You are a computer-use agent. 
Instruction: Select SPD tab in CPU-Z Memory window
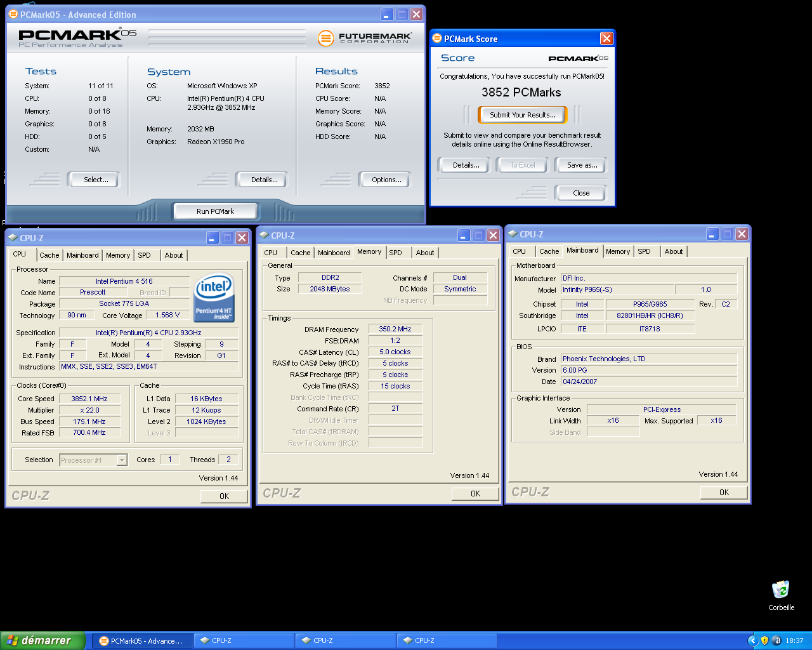(396, 253)
